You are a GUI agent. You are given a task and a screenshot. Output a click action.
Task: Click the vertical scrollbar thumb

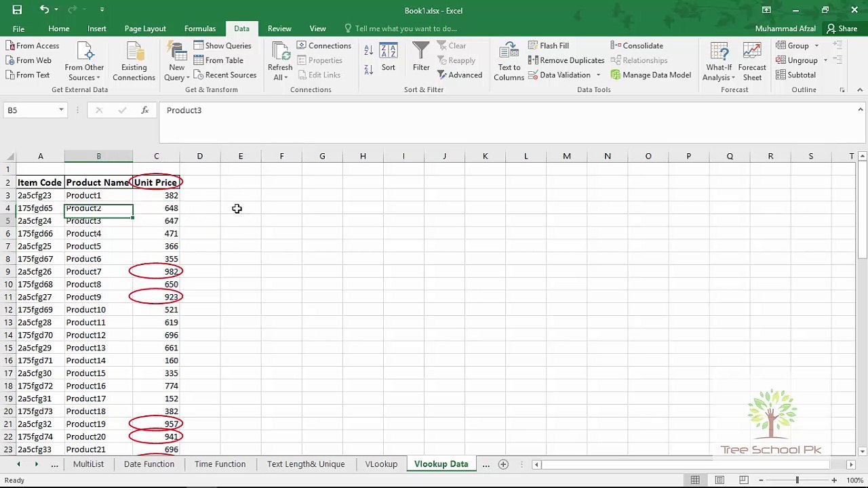(862, 211)
